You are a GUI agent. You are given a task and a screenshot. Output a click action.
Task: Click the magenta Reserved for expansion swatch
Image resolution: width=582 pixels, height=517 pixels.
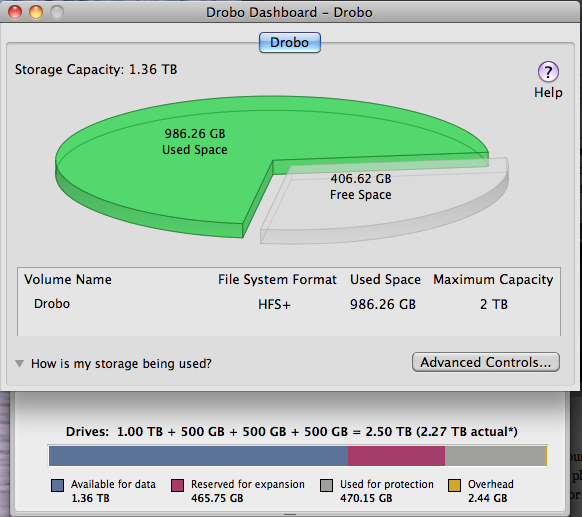pos(177,485)
